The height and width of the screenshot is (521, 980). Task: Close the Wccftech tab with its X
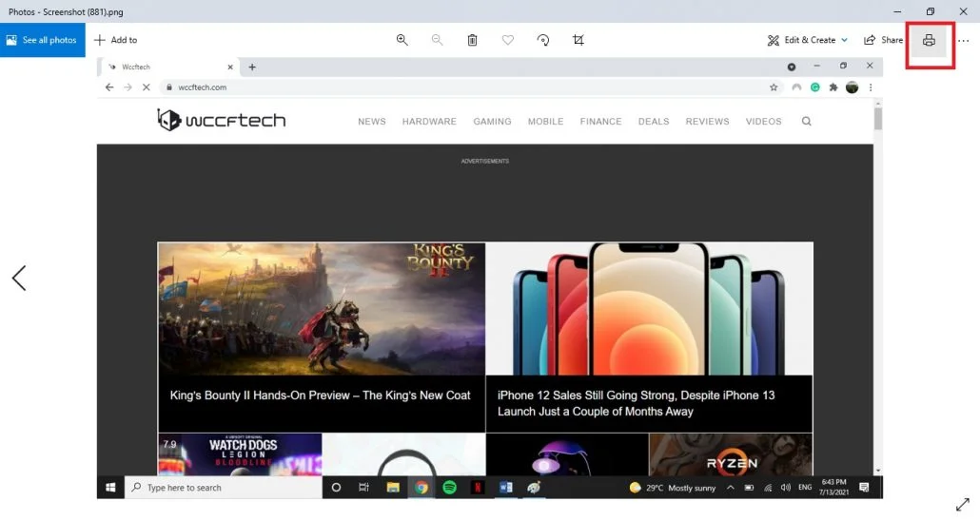[230, 67]
